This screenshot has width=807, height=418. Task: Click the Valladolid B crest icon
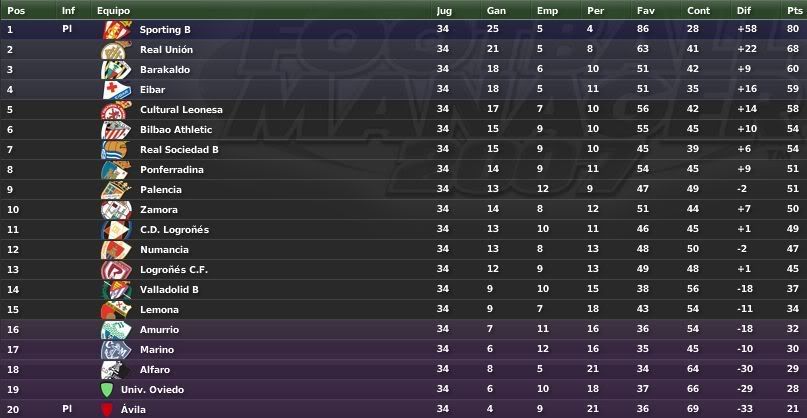[116, 290]
